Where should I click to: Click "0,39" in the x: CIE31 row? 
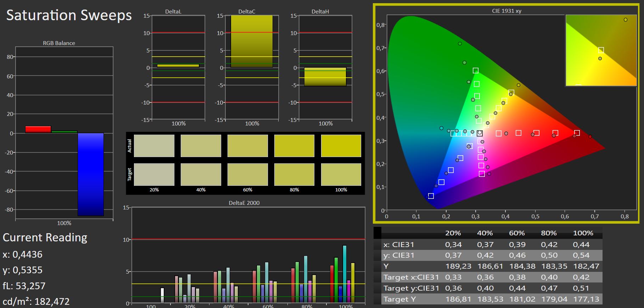point(517,245)
